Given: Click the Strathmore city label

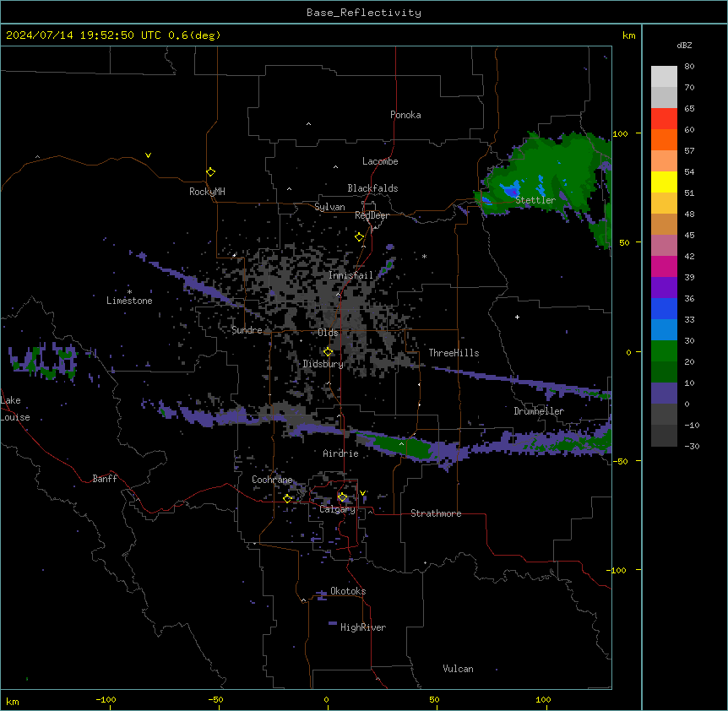Looking at the screenshot, I should pyautogui.click(x=436, y=513).
